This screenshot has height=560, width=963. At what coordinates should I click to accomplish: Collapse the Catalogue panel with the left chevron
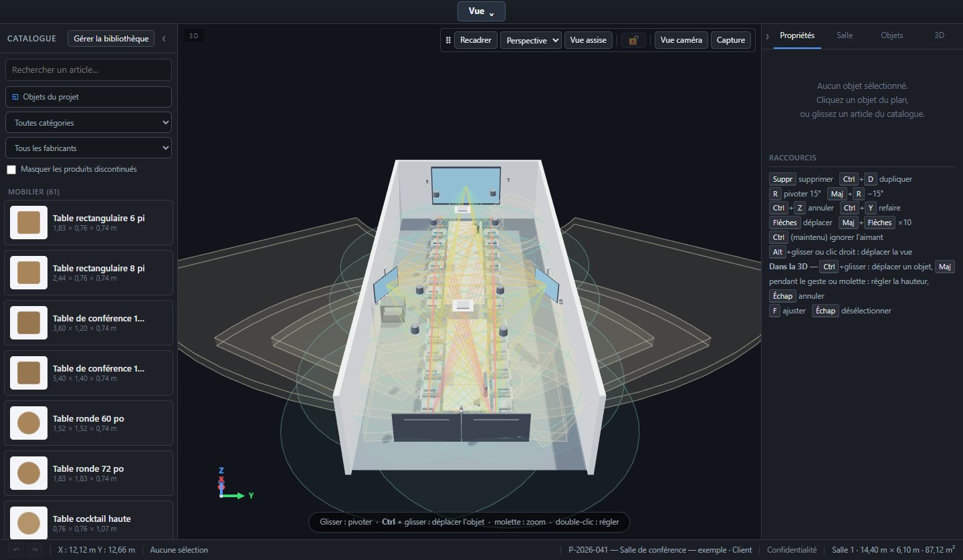(164, 39)
